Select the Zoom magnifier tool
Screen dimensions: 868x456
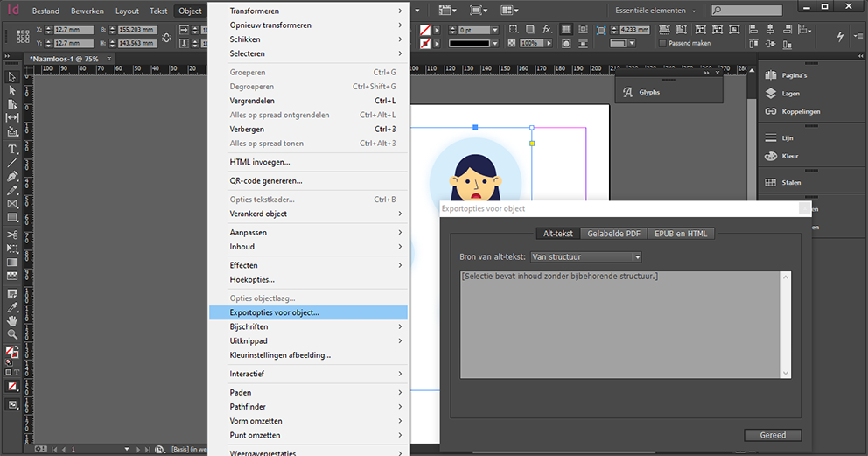click(12, 334)
